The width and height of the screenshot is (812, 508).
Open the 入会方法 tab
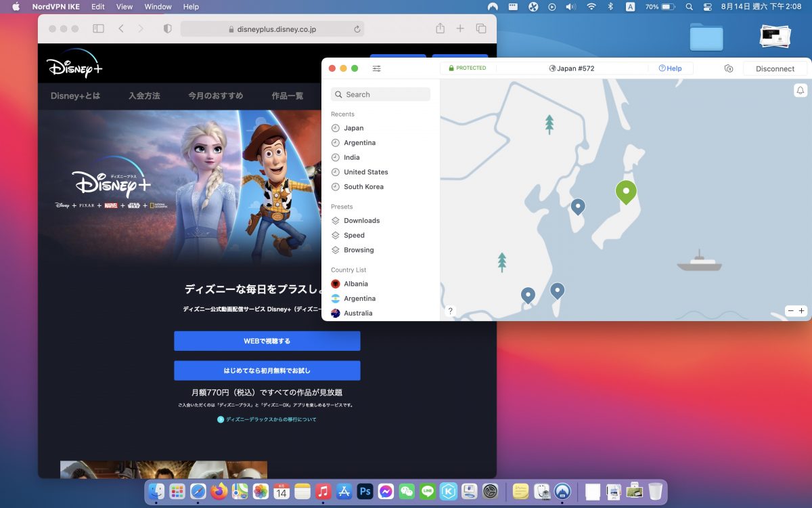(x=144, y=96)
